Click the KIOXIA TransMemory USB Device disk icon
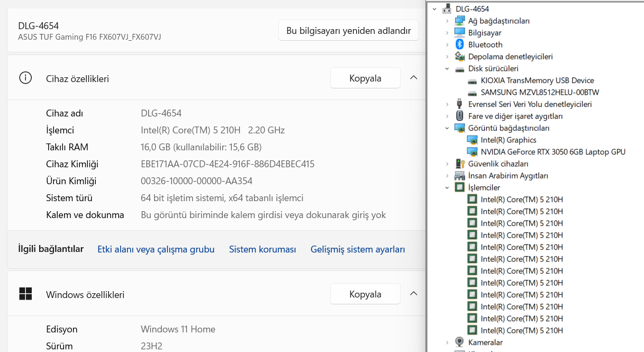This screenshot has width=644, height=352. pyautogui.click(x=472, y=80)
